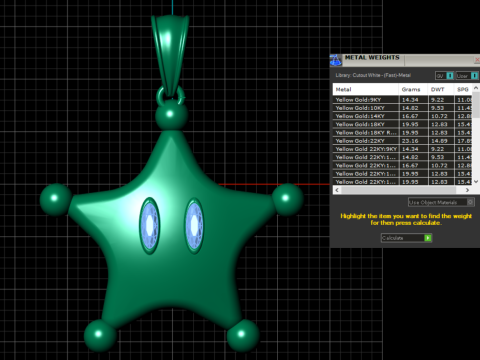
Task: Click the table's scroll up arrow
Action: (476, 87)
